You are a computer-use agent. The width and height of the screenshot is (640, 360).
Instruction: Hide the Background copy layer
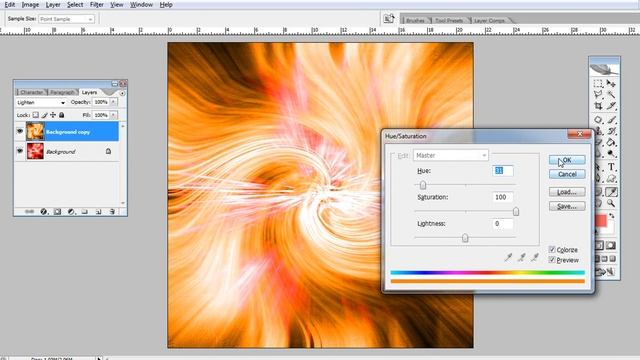click(x=20, y=131)
